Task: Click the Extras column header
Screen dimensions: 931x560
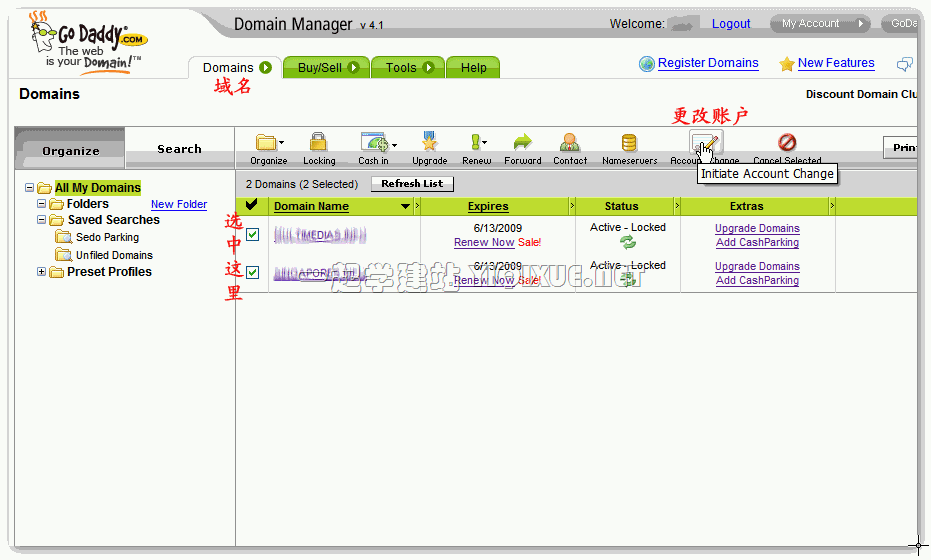Action: [746, 206]
